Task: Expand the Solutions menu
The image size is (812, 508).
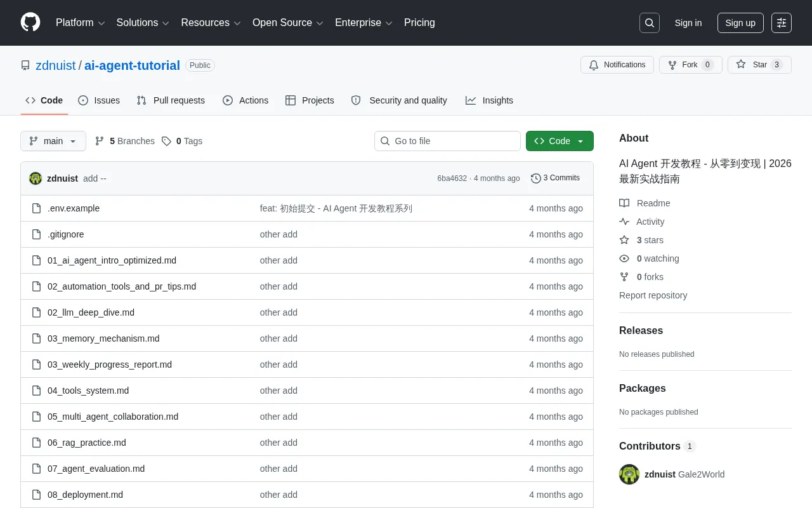Action: pyautogui.click(x=143, y=23)
